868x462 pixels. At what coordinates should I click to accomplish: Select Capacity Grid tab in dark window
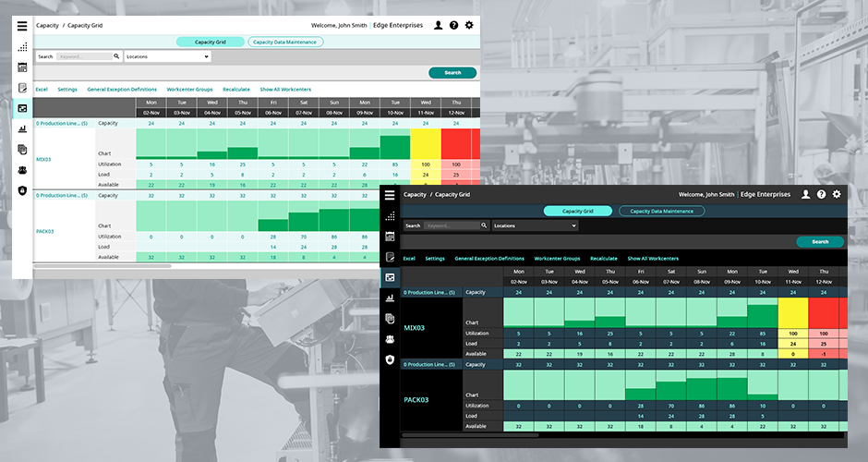[x=578, y=211]
